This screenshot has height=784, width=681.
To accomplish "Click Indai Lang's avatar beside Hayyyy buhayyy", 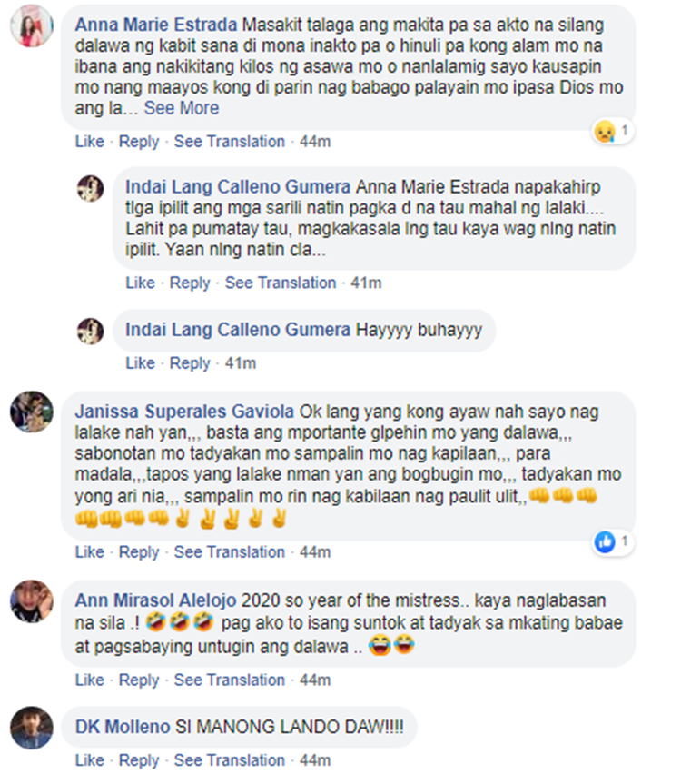I will pos(91,331).
